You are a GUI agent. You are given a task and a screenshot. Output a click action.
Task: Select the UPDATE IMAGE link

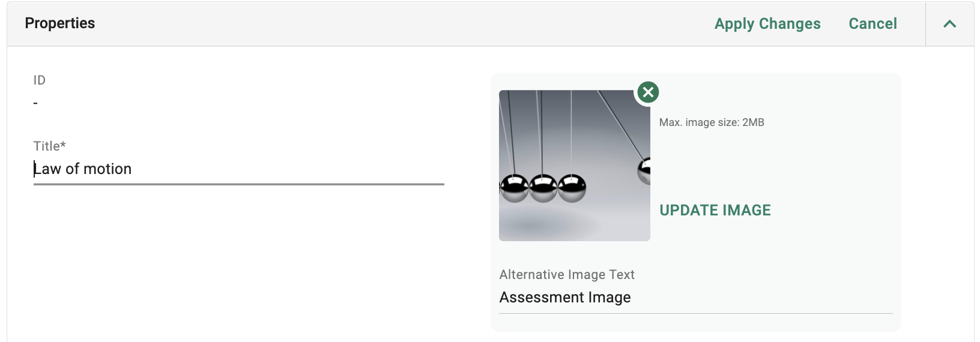715,210
